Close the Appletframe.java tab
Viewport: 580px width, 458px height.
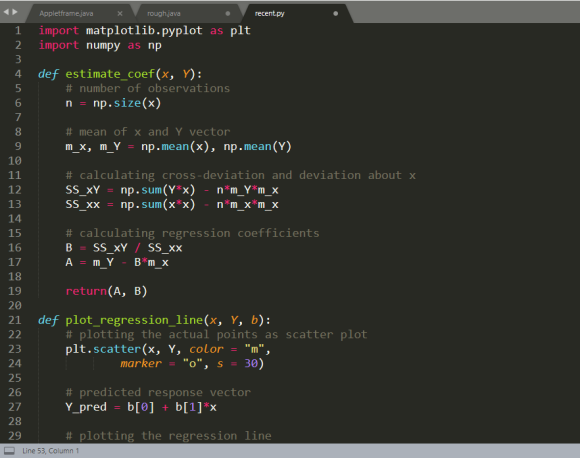[x=120, y=13]
